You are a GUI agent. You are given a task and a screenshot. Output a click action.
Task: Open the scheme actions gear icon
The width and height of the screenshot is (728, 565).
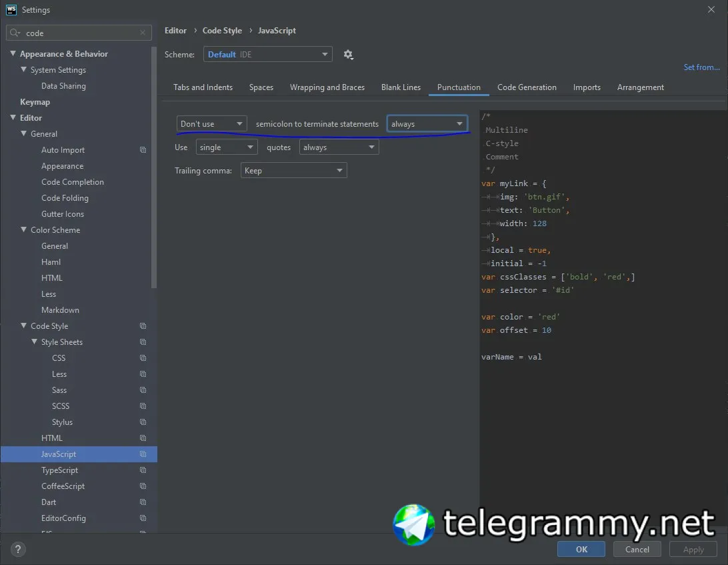(348, 55)
